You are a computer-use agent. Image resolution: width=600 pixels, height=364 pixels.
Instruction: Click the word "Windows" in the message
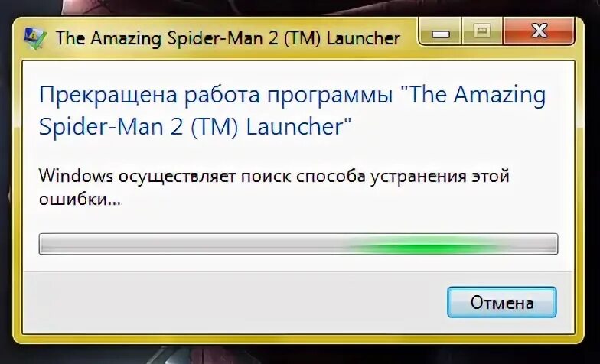coord(76,176)
